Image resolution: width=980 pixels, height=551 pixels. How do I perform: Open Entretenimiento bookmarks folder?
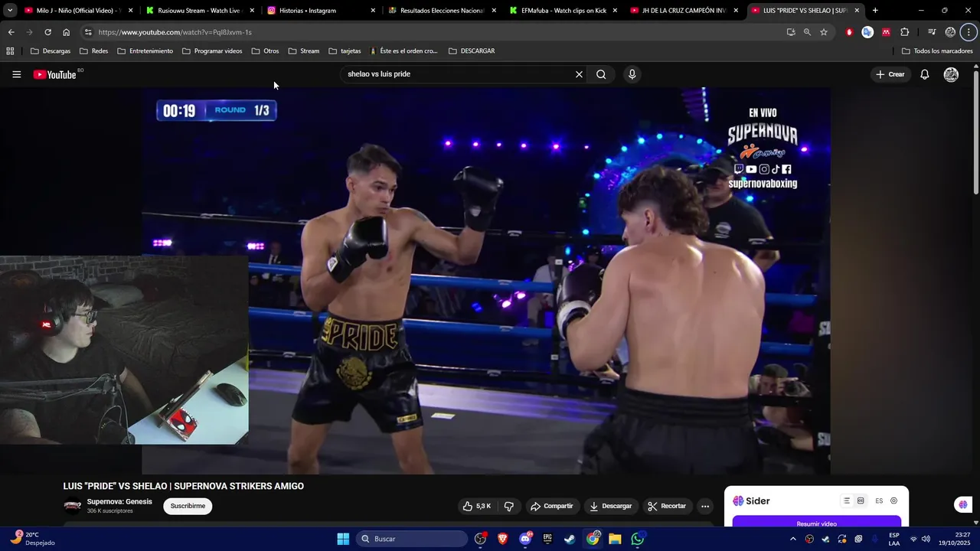click(x=145, y=51)
